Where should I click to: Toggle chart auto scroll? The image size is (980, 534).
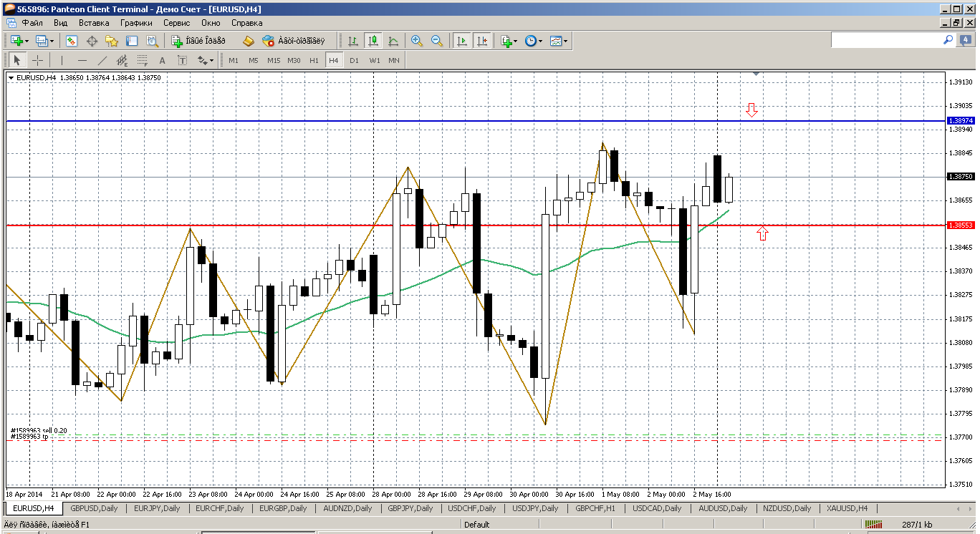click(462, 42)
